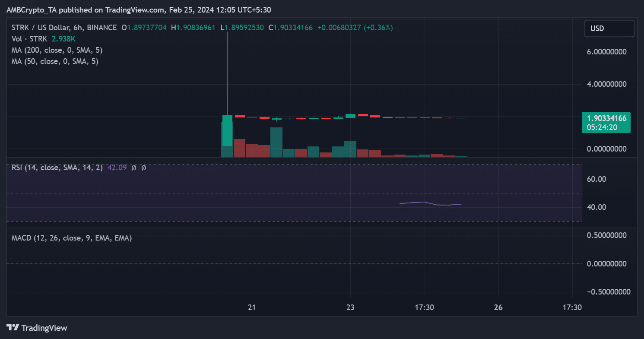This screenshot has height=339, width=644.
Task: Click the 0.00000000 price axis label in main pane
Action: (607, 149)
